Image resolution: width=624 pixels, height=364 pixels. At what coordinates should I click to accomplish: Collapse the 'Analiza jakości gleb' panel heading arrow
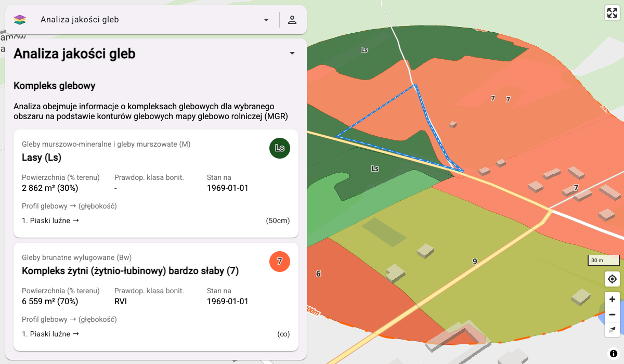[292, 53]
